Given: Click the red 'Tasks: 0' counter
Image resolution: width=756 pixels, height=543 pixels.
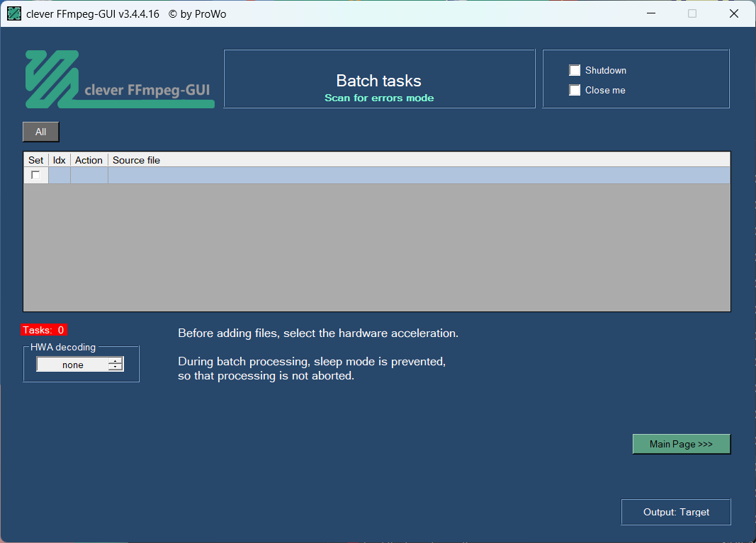Looking at the screenshot, I should coord(43,330).
